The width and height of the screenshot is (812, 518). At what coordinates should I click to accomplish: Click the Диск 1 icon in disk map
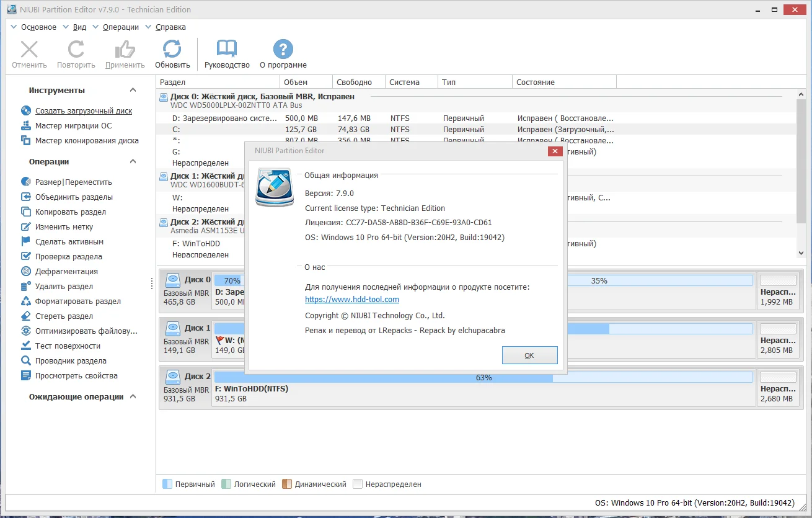click(172, 328)
